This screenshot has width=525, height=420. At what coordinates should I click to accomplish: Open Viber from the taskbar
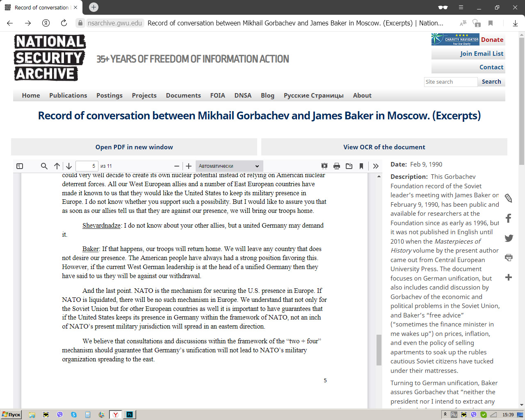60,415
